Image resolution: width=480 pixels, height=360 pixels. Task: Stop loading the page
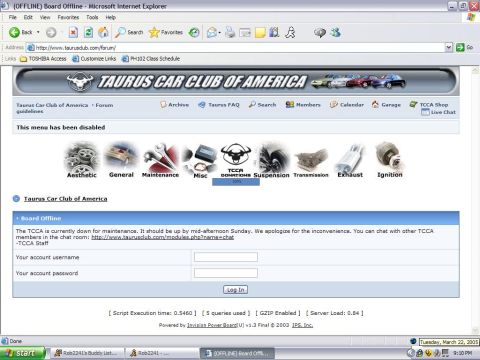click(73, 32)
